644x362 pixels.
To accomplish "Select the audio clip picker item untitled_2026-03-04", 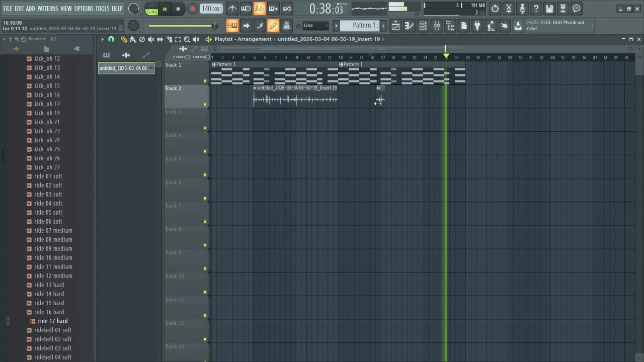I will pyautogui.click(x=126, y=68).
